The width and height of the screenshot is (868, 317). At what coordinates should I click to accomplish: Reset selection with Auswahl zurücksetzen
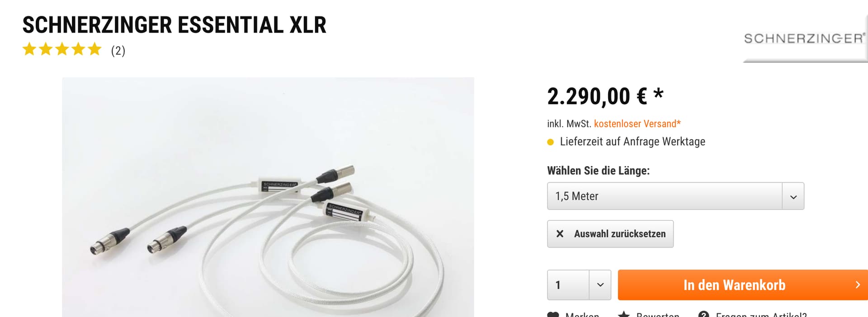click(610, 234)
